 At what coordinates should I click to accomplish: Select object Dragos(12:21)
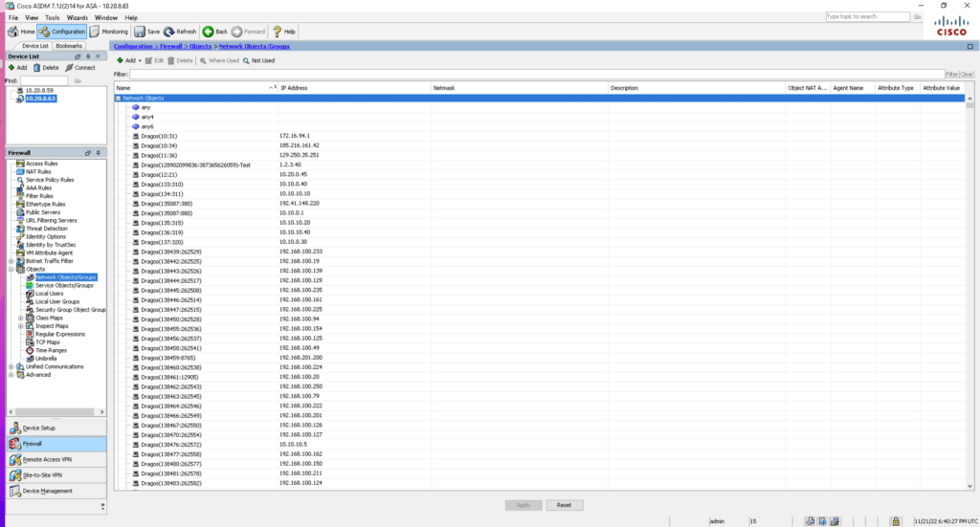click(x=159, y=175)
